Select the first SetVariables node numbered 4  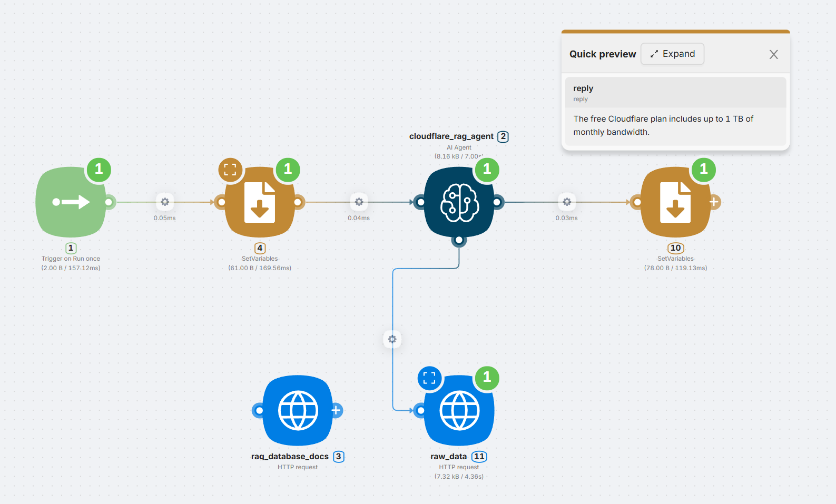[260, 202]
